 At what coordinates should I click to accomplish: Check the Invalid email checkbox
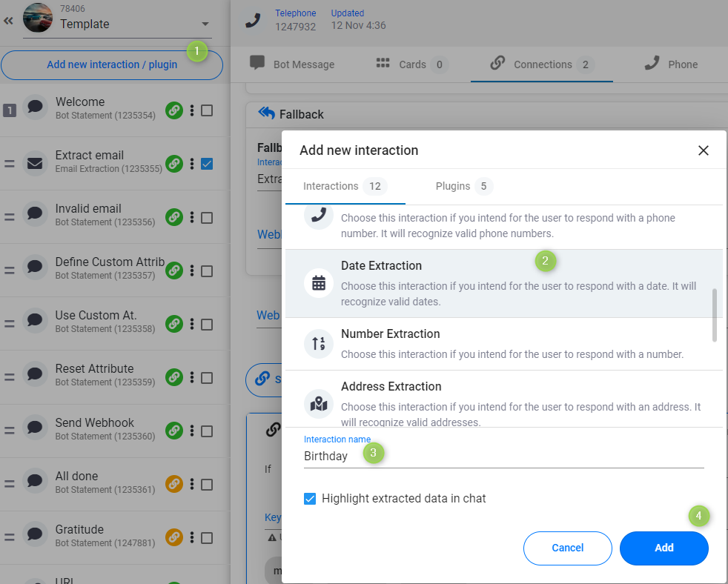click(x=207, y=218)
